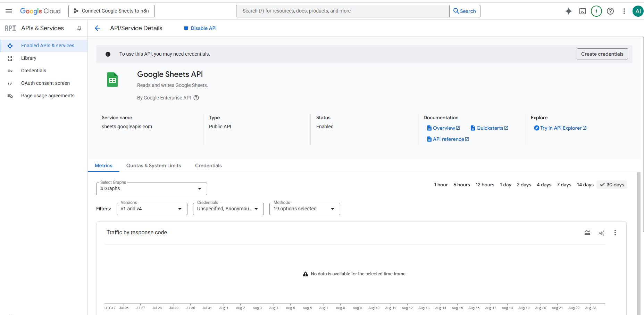
Task: Open the Library menu item
Action: 44,58
